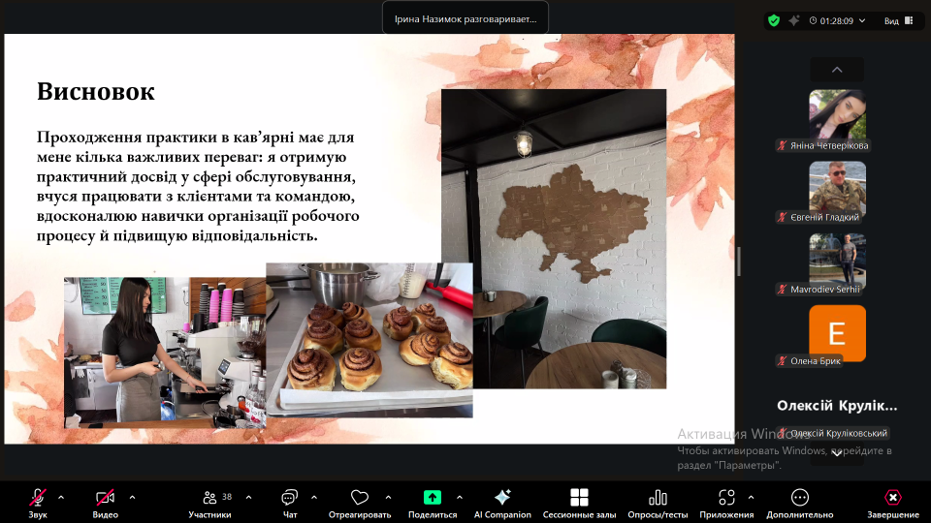Viewport: 931px width, 523px height.
Task: Turn on camera with the Видео button
Action: (105, 502)
